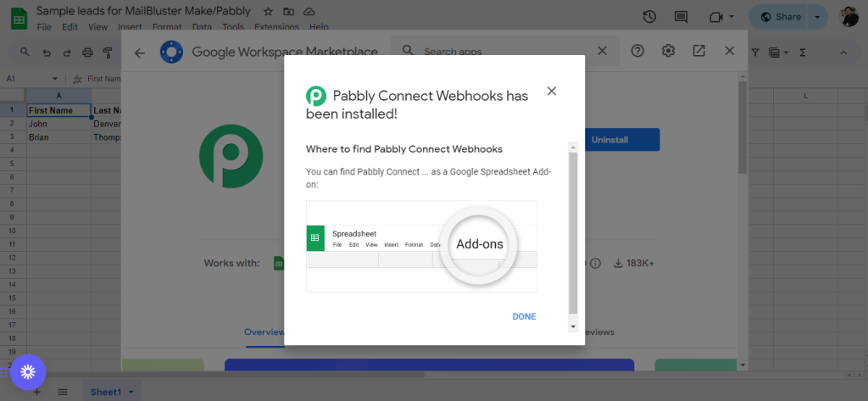Viewport: 868px width, 401px height.
Task: Clear the Marketplace search box
Action: pos(603,51)
